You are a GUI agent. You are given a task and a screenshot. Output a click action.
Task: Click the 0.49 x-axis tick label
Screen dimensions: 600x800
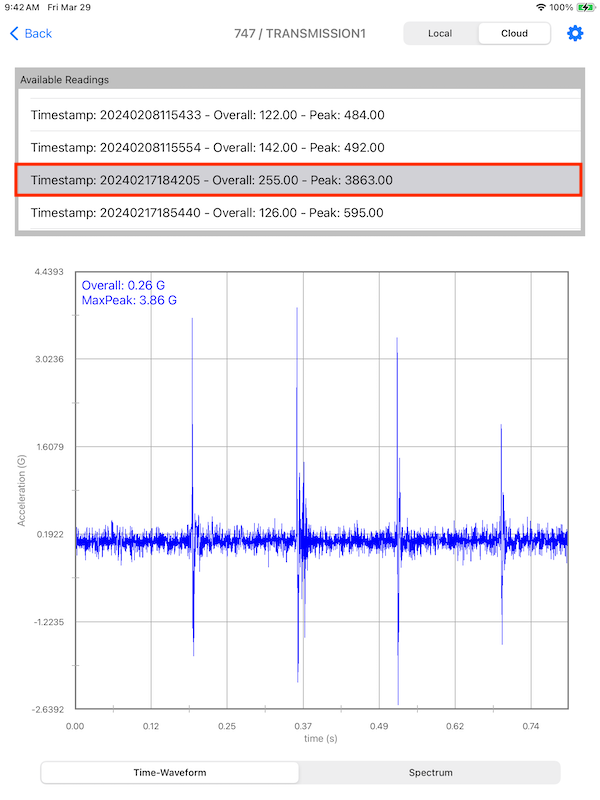379,726
